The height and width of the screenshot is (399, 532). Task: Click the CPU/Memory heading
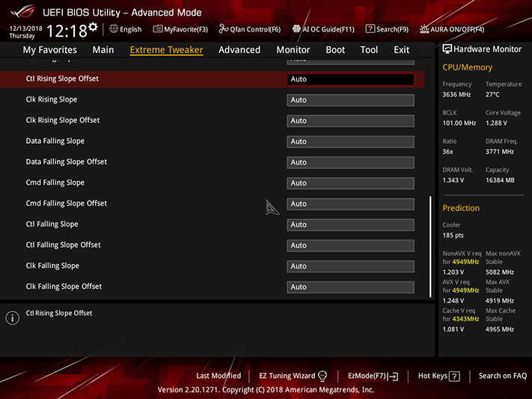click(467, 67)
